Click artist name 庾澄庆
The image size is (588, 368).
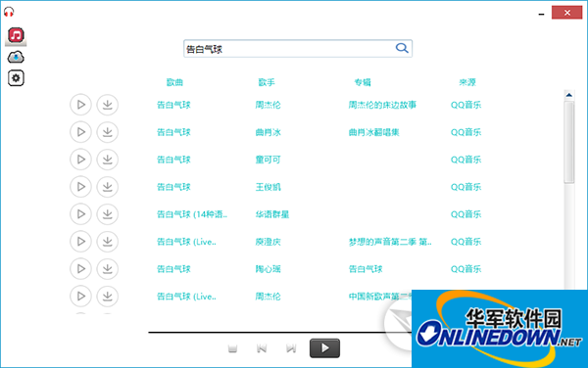(x=268, y=242)
